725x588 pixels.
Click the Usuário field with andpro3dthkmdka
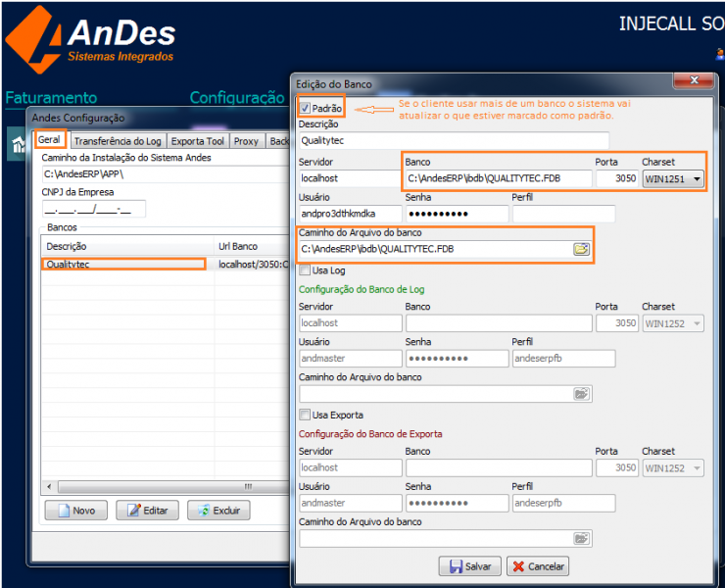pyautogui.click(x=351, y=214)
